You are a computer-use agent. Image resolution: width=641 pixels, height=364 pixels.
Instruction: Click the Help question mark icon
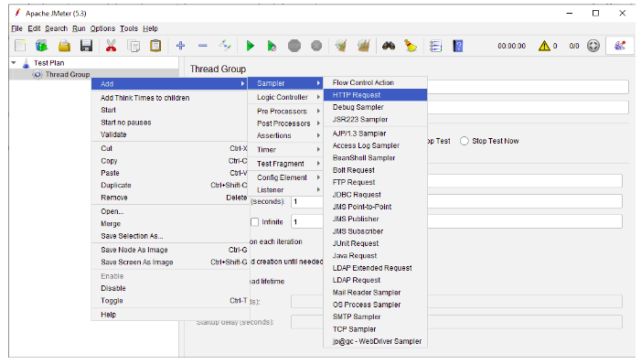458,46
